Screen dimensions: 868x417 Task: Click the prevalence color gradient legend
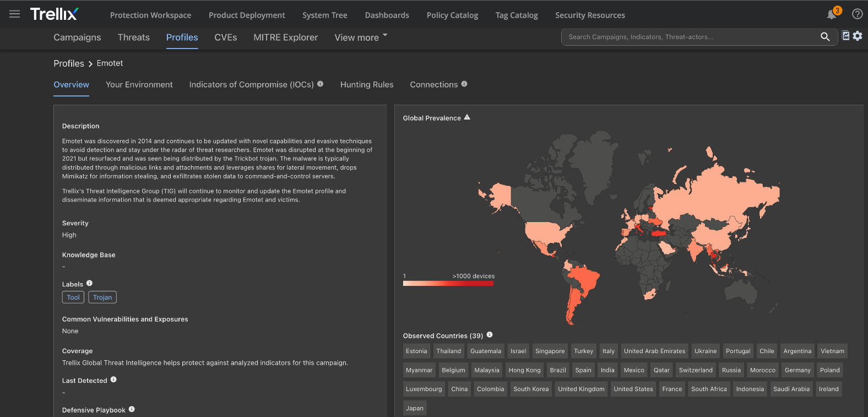(x=448, y=283)
